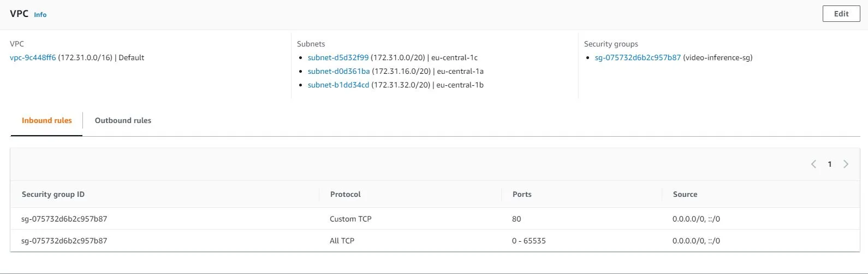Open subnet-d0d361ba link
868x274 pixels.
pyautogui.click(x=338, y=71)
